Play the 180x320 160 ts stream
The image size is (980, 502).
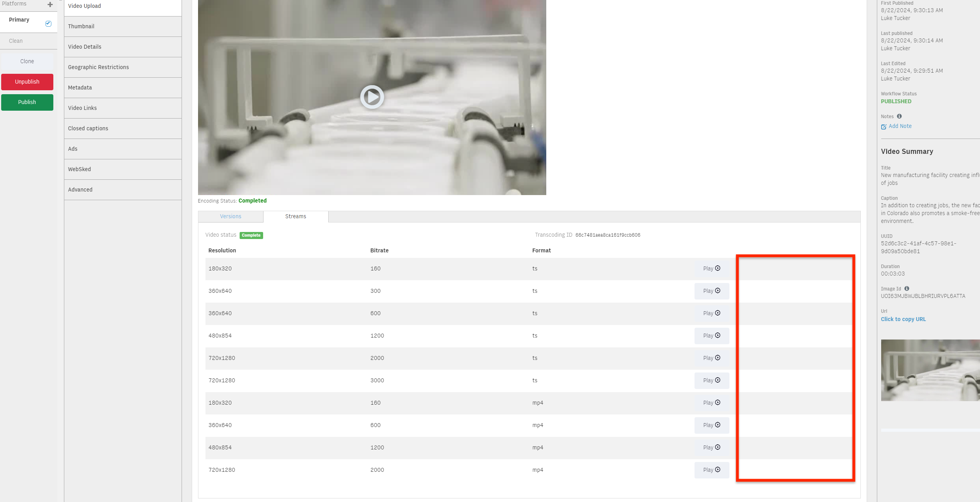tap(711, 268)
